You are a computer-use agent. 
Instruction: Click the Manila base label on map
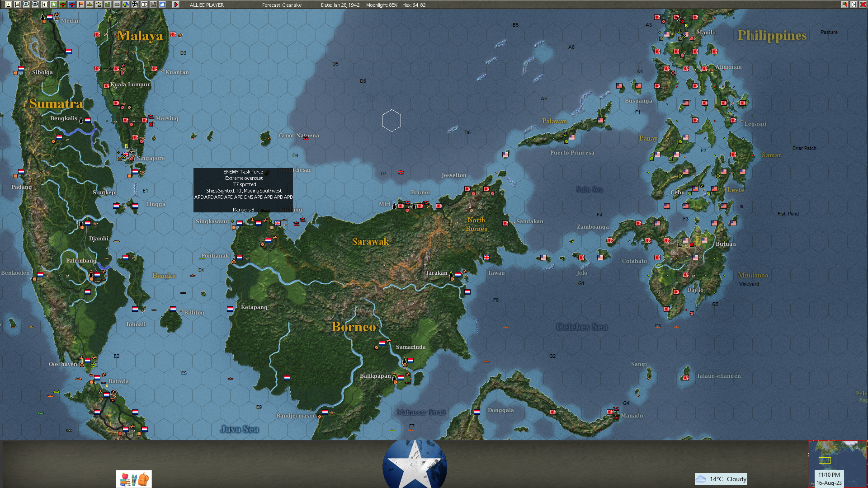706,33
